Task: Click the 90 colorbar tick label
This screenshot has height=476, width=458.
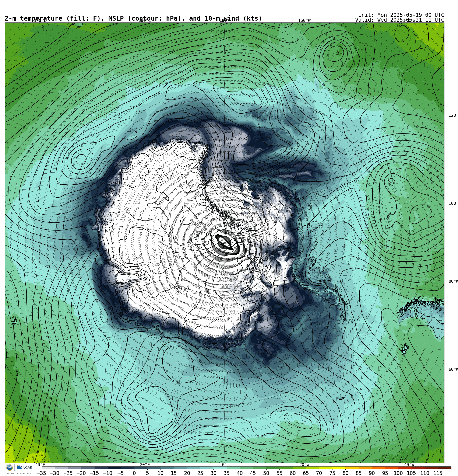Action: pyautogui.click(x=372, y=473)
